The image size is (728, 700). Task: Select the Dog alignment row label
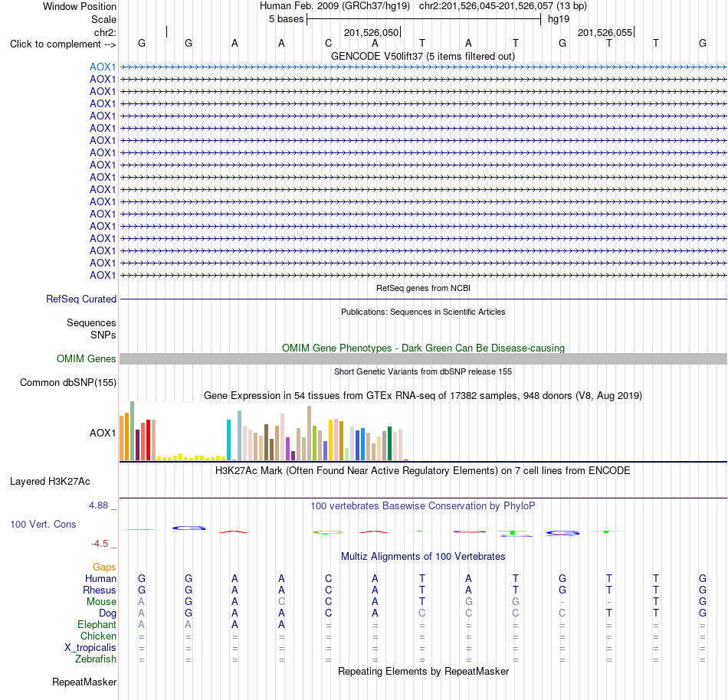pos(107,613)
